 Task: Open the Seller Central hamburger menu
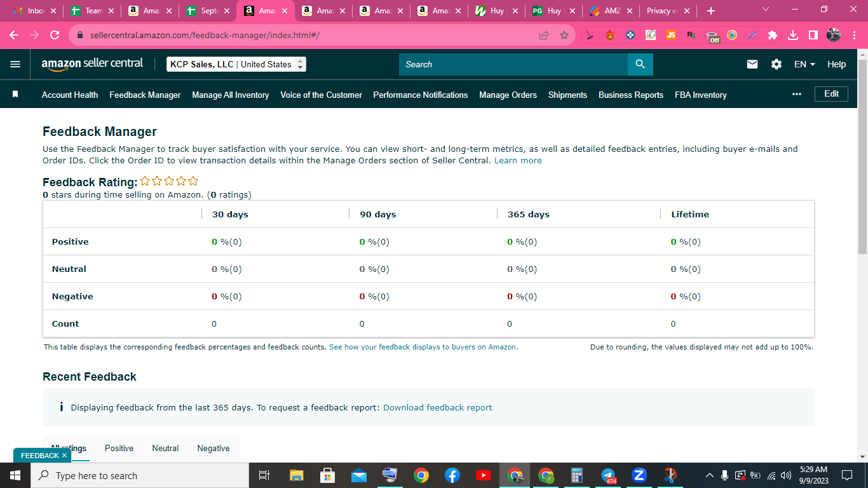pyautogui.click(x=15, y=64)
